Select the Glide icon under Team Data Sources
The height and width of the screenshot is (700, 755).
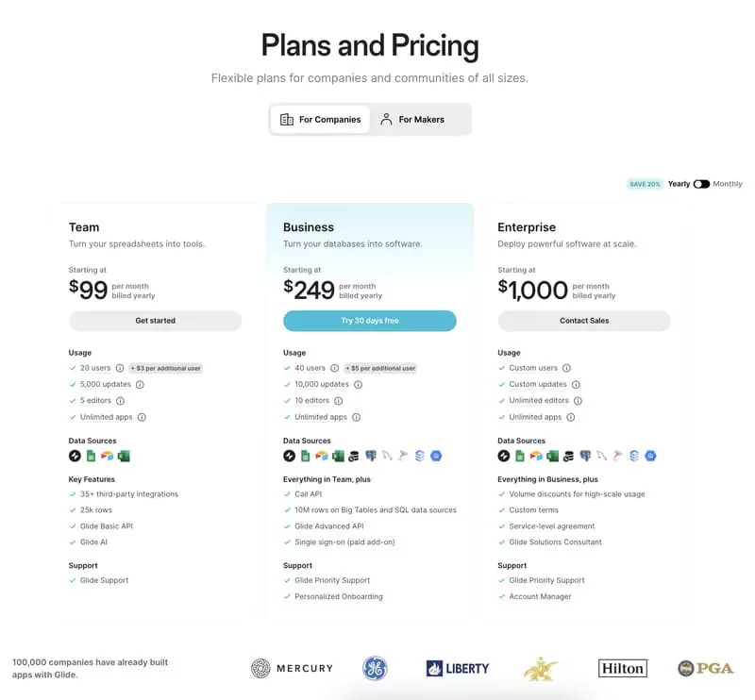[75, 456]
